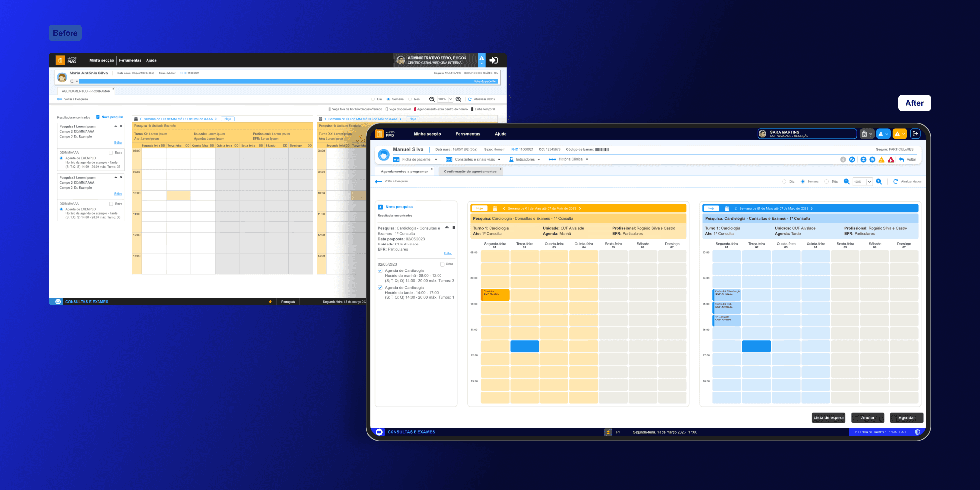Click the Voltar a Pesquisa arrow in After window
The image size is (980, 490).
tap(378, 182)
